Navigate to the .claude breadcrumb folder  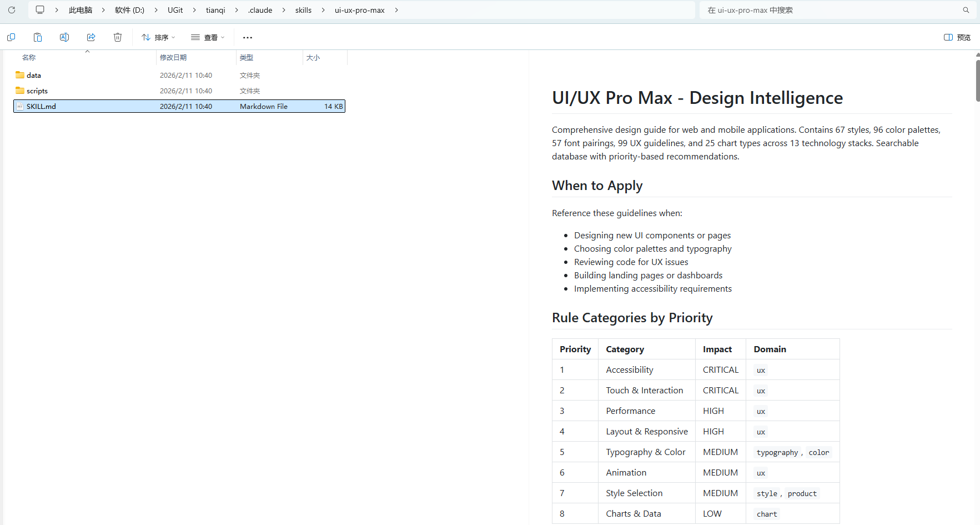click(x=260, y=10)
